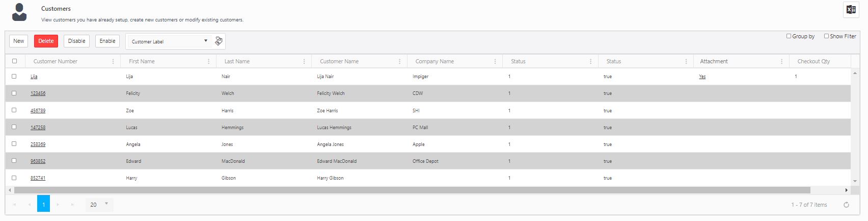868x221 pixels.
Task: Click the print label tag icon
Action: click(219, 41)
